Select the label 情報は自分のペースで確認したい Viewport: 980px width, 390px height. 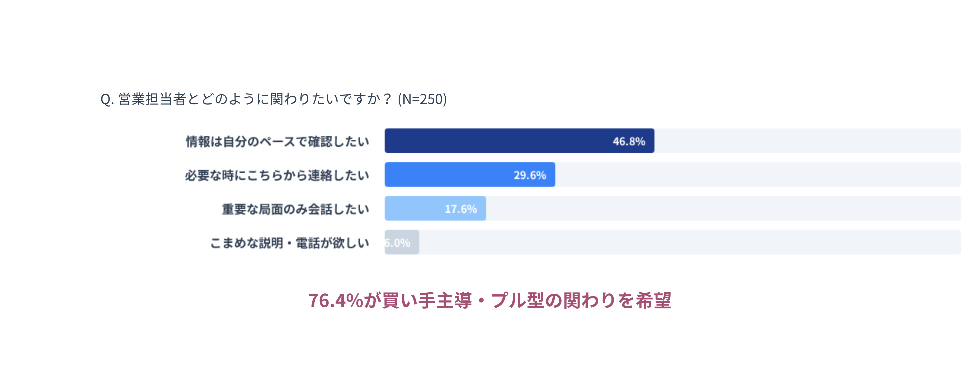pyautogui.click(x=277, y=142)
